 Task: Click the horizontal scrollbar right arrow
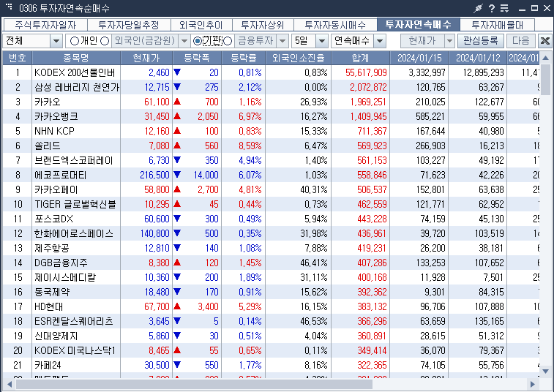coord(533,384)
